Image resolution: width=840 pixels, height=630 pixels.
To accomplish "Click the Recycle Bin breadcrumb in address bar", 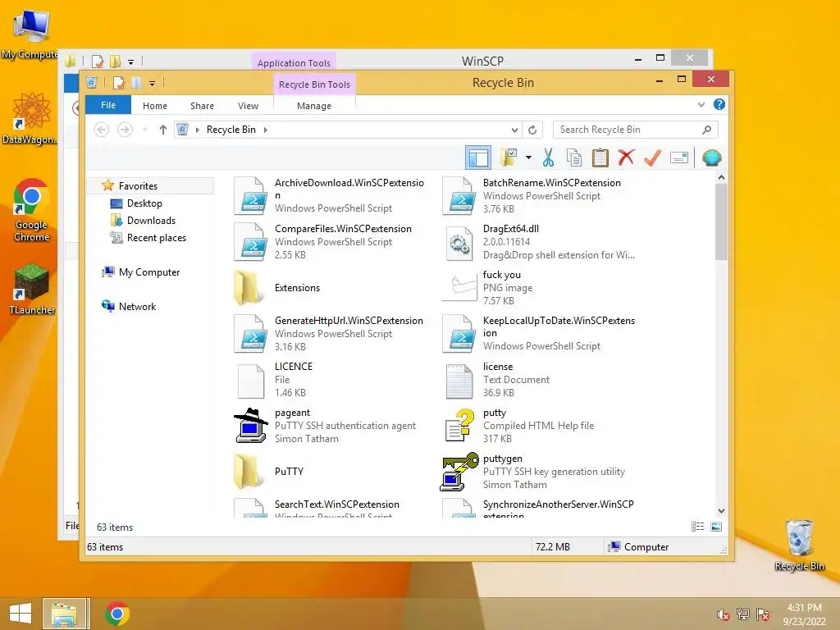I will (x=231, y=130).
